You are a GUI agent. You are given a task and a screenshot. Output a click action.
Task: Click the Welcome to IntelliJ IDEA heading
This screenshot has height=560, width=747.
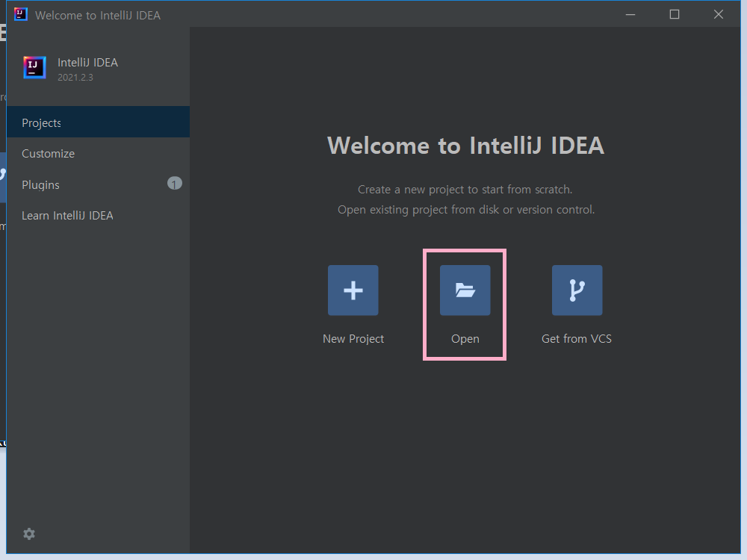point(465,146)
